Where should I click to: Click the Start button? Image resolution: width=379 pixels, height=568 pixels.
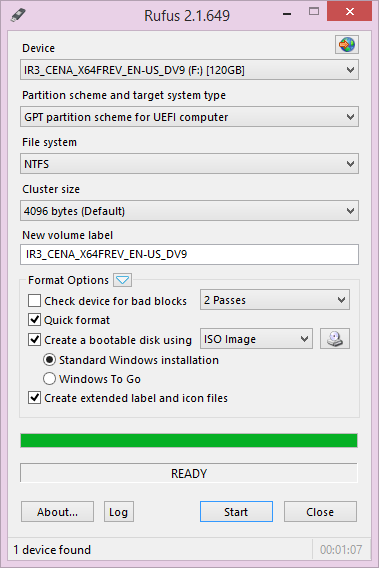[236, 512]
